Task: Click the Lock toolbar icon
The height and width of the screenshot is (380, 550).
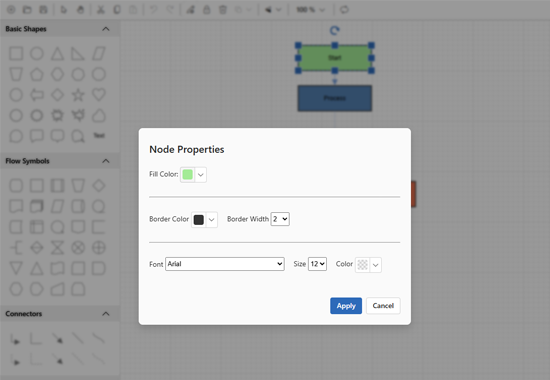Action: click(x=207, y=10)
